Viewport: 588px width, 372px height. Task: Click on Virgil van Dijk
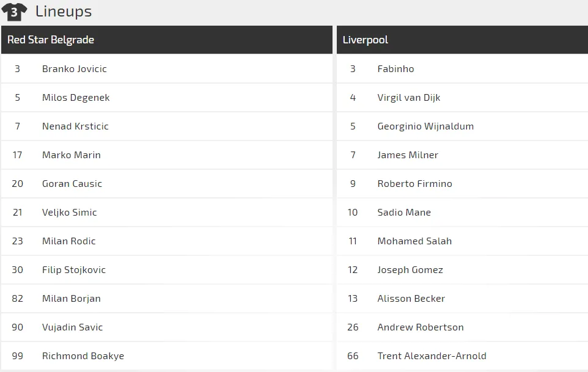pos(409,98)
